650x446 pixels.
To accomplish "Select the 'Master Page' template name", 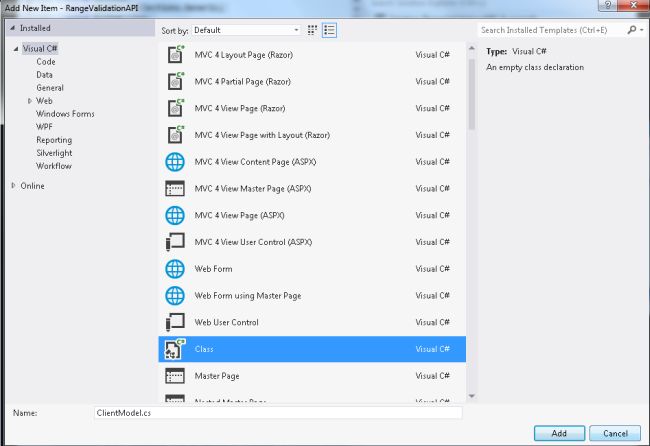I will tap(217, 376).
